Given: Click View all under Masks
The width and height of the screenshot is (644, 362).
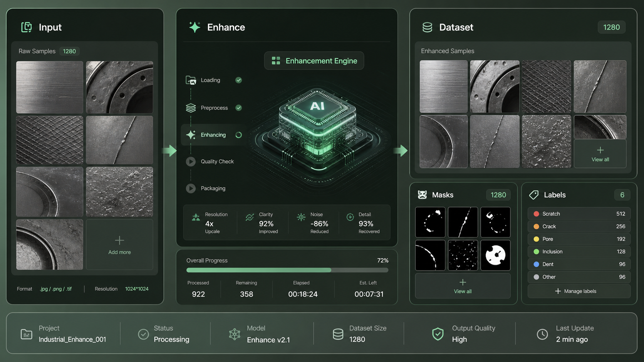Looking at the screenshot, I should pyautogui.click(x=463, y=286).
